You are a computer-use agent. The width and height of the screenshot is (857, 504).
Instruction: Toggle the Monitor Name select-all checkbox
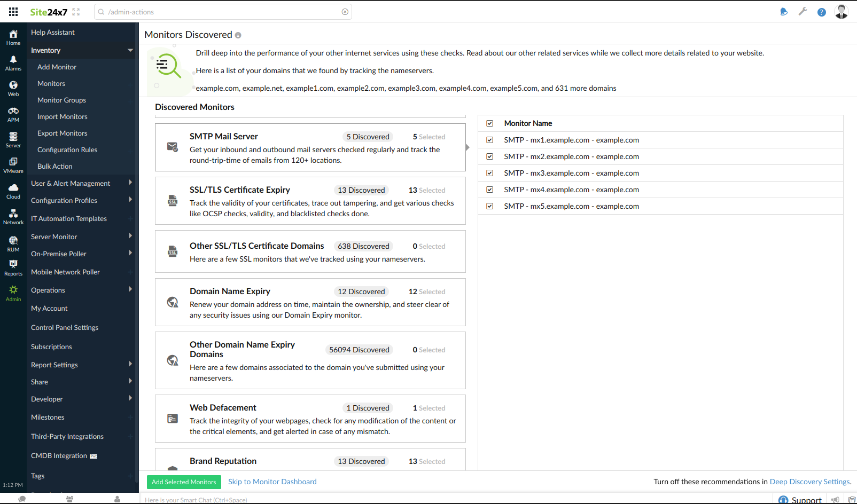tap(489, 123)
